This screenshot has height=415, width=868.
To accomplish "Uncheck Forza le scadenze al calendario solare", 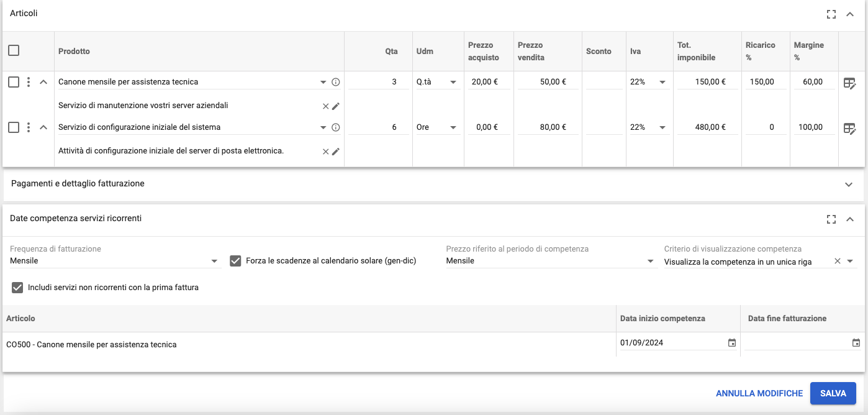I will (235, 261).
